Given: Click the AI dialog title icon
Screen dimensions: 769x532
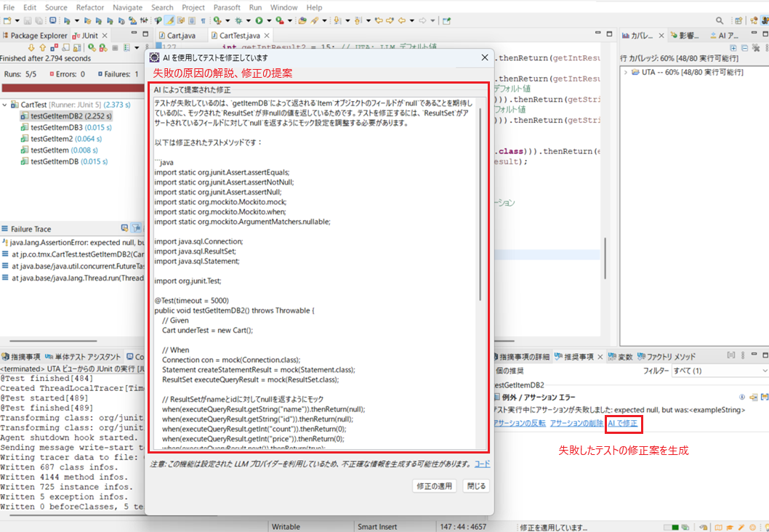Looking at the screenshot, I should point(154,57).
